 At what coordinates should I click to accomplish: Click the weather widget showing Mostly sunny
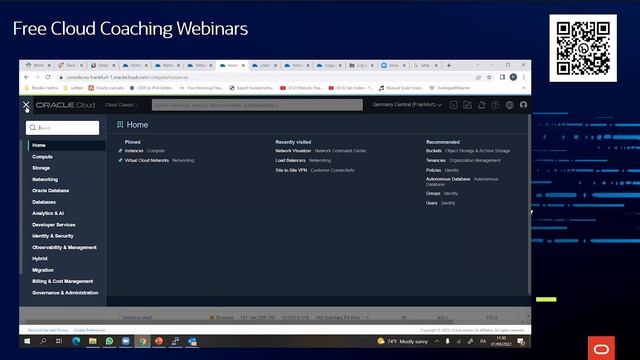tap(402, 341)
